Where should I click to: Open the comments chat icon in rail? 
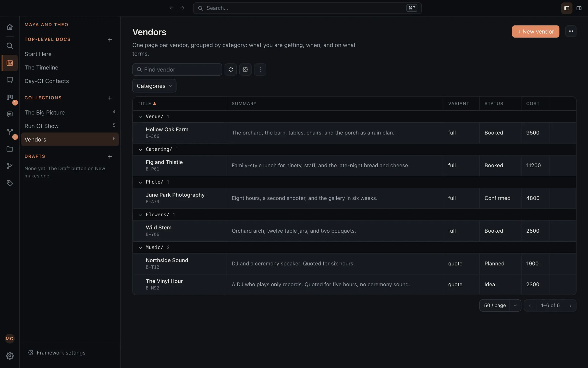(10, 114)
